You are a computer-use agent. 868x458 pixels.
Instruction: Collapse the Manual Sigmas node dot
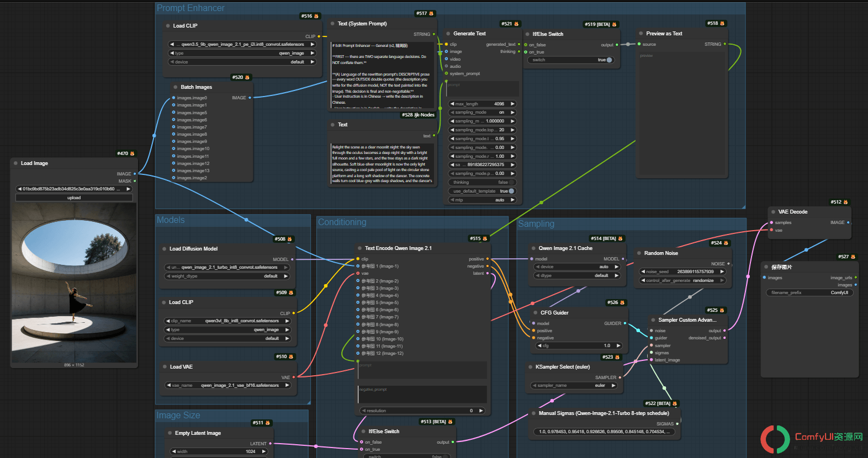[533, 413]
